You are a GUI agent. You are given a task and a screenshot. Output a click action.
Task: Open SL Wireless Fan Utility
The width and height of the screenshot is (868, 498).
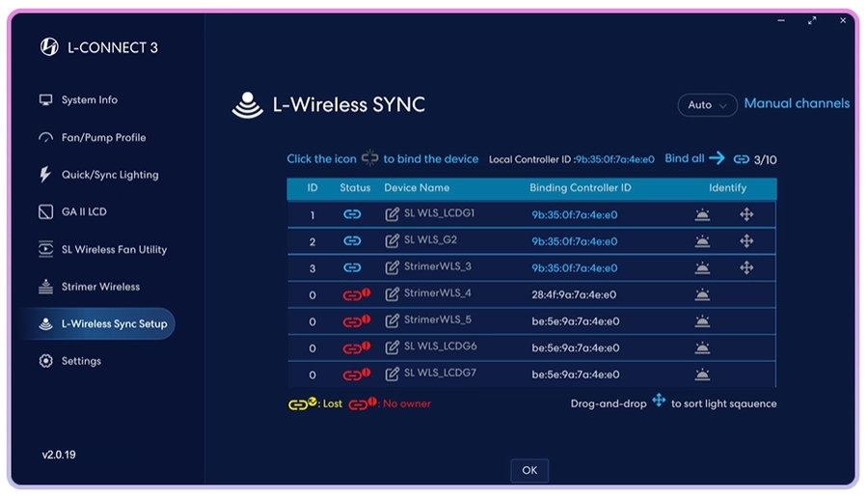[x=114, y=249]
